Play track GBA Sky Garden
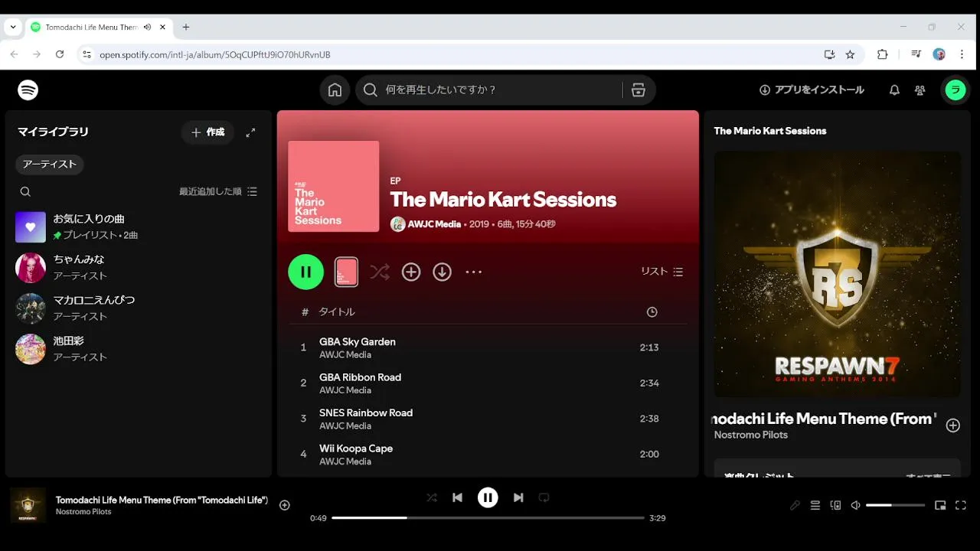This screenshot has height=551, width=980. pos(358,342)
